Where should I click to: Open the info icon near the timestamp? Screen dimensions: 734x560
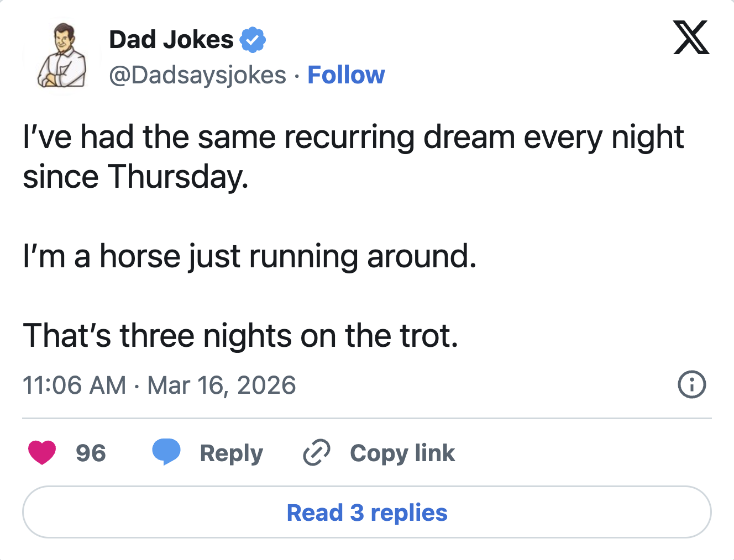(x=693, y=385)
